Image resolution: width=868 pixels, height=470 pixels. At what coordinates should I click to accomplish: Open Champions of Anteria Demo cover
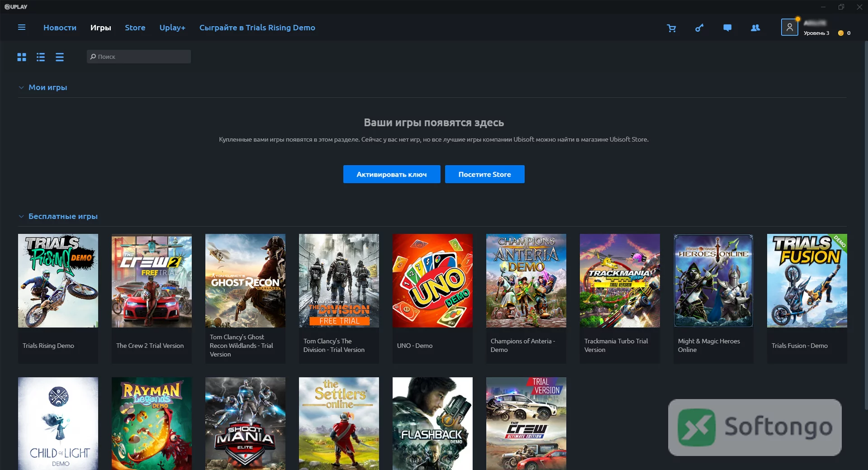[526, 280]
